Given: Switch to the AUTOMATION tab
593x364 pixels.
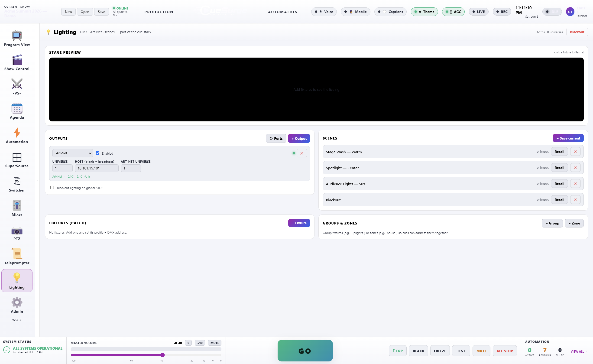Looking at the screenshot, I should coord(283,12).
